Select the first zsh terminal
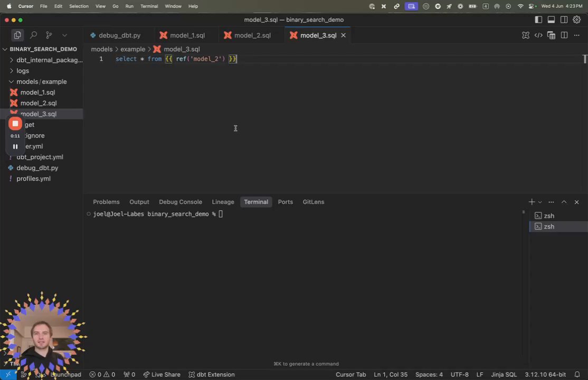 tap(558, 216)
